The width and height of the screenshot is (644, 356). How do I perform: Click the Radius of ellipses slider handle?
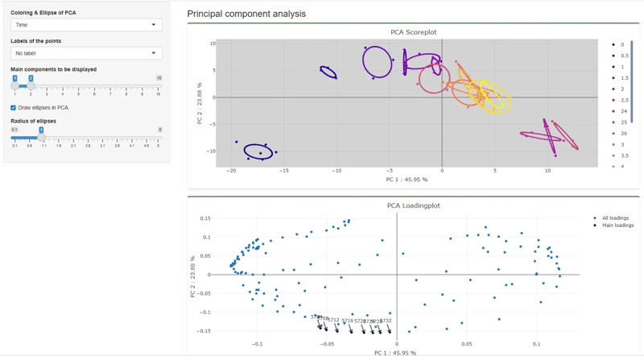41,130
